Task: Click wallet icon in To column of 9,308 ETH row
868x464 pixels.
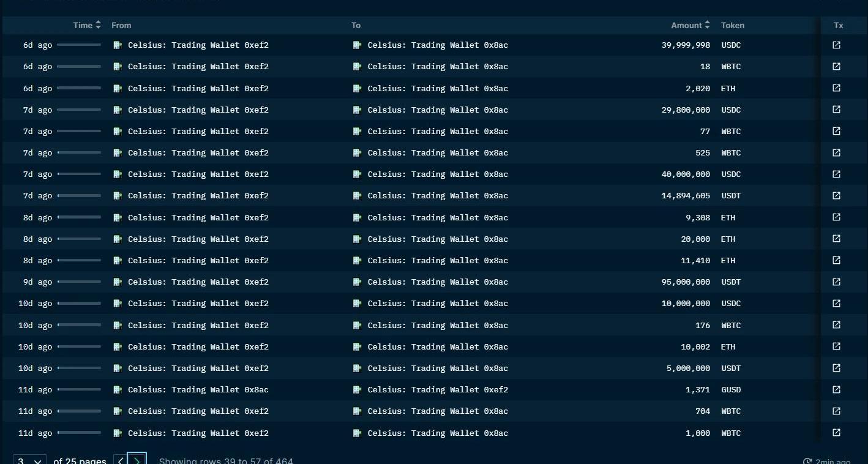Action: (357, 217)
